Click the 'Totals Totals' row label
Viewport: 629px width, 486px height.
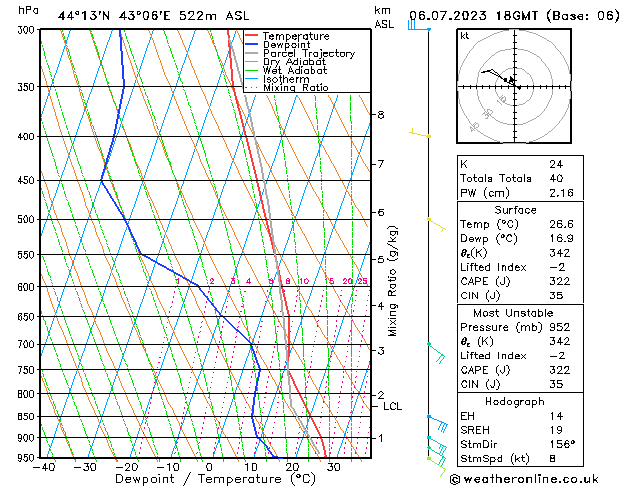496,178
